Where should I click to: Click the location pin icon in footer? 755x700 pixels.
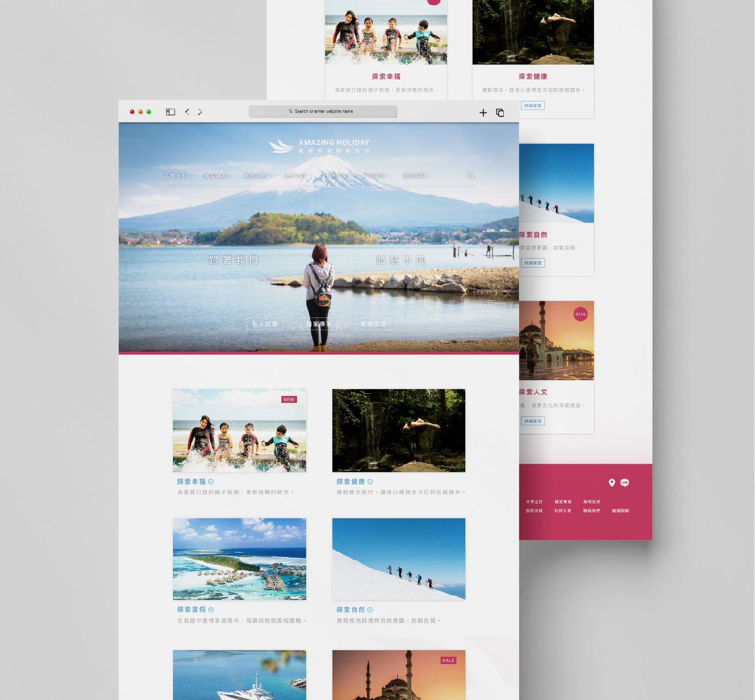tap(611, 482)
